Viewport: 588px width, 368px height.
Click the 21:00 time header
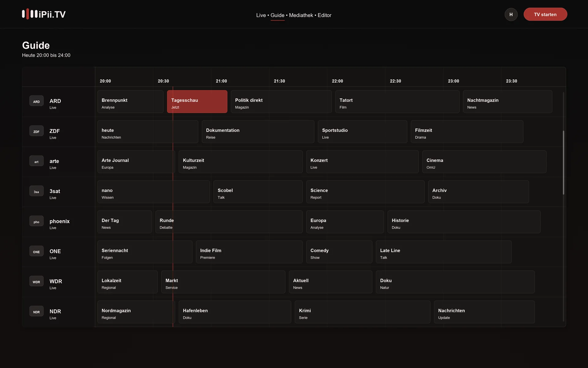[x=221, y=81]
